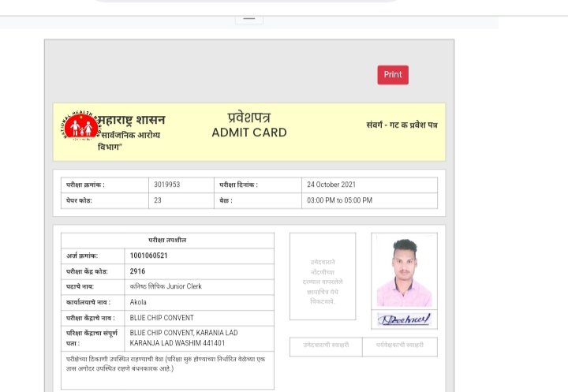The width and height of the screenshot is (568, 392).
Task: Click the परीक्षा तपशील table header
Action: 167,241
